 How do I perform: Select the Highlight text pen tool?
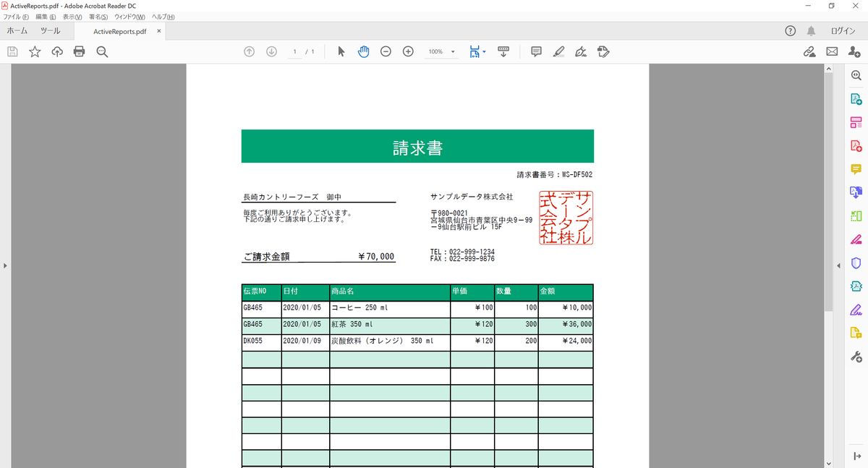tap(558, 51)
